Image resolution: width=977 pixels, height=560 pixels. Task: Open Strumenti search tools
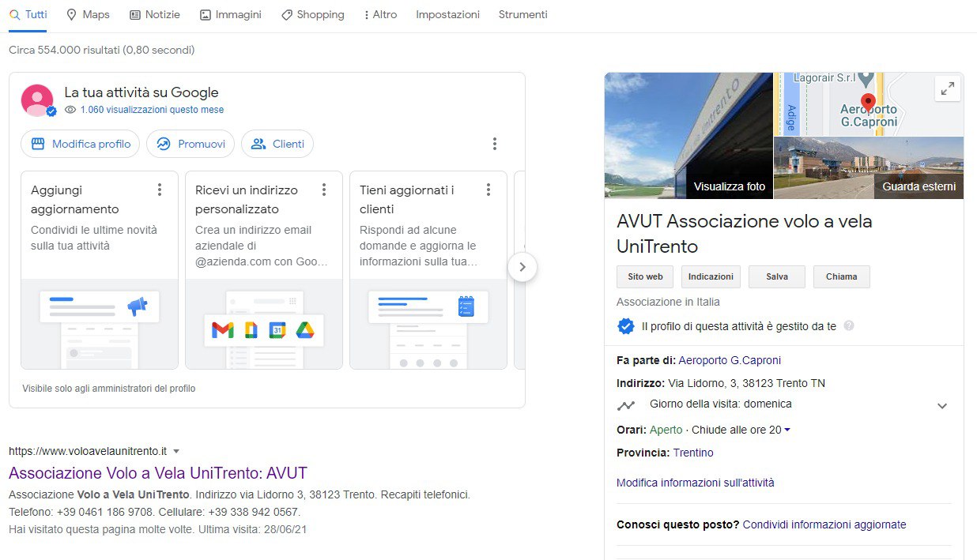(522, 14)
